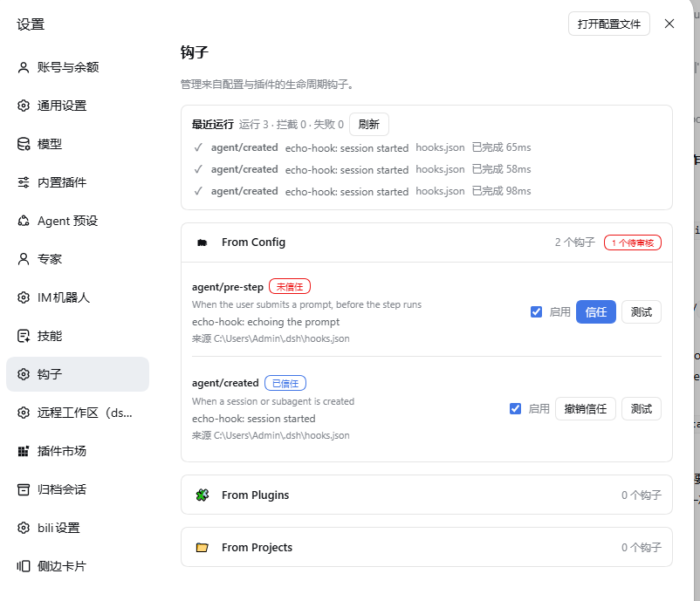This screenshot has width=700, height=601.
Task: Open 远程工作区 settings page
Action: [78, 413]
